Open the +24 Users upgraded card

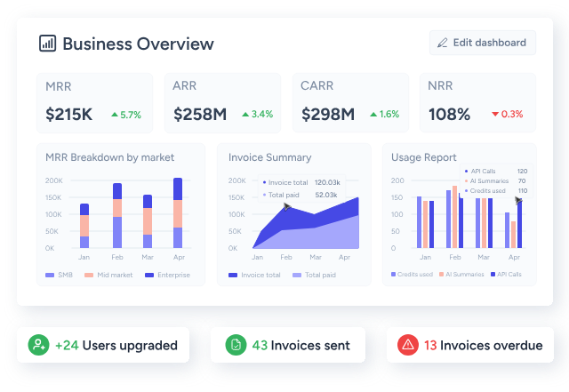103,345
